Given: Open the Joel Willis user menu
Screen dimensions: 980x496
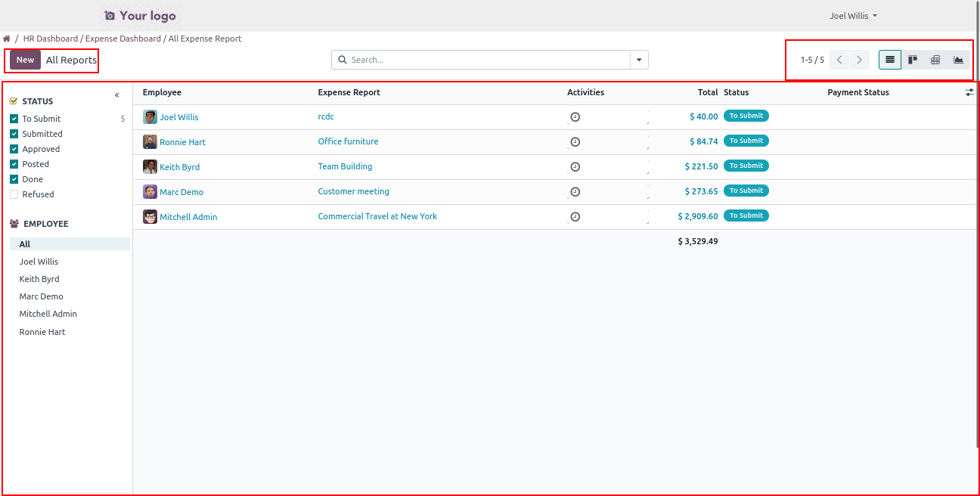Looking at the screenshot, I should click(853, 16).
